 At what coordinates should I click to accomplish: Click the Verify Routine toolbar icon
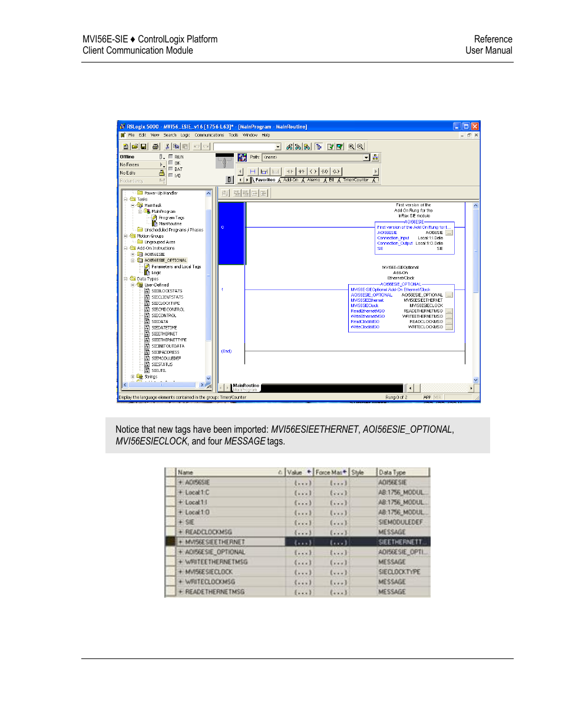click(331, 147)
